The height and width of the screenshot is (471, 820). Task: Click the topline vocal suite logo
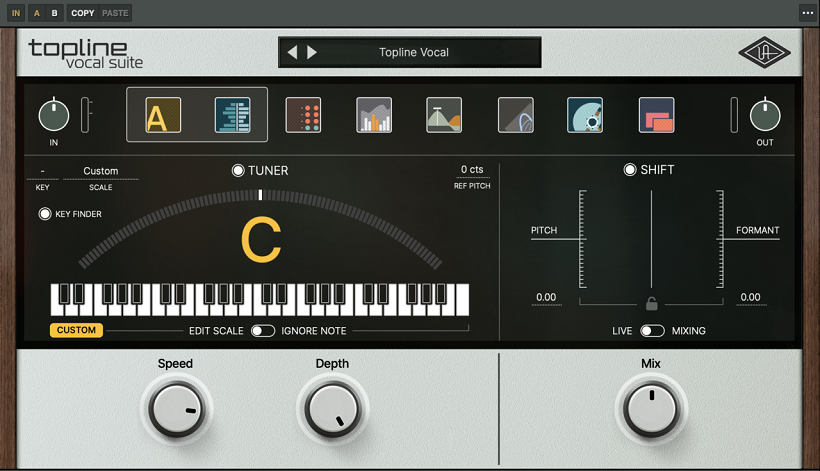coord(86,53)
